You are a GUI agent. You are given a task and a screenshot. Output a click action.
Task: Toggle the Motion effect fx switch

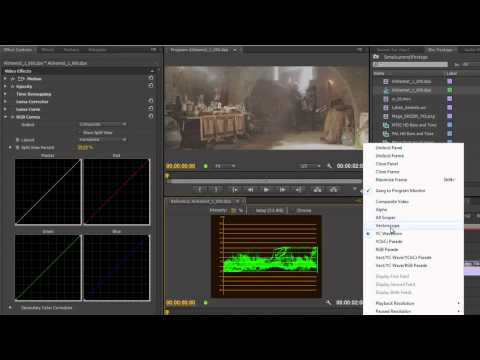13,79
